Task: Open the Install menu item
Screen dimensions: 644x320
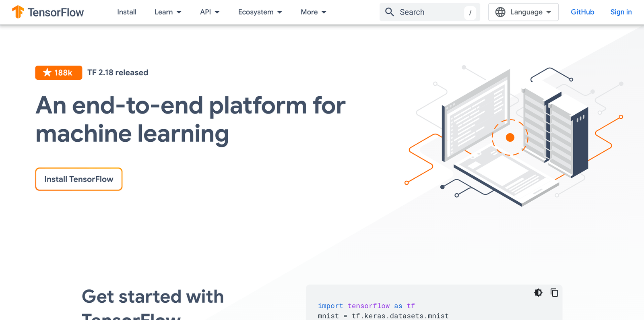Action: pos(127,12)
